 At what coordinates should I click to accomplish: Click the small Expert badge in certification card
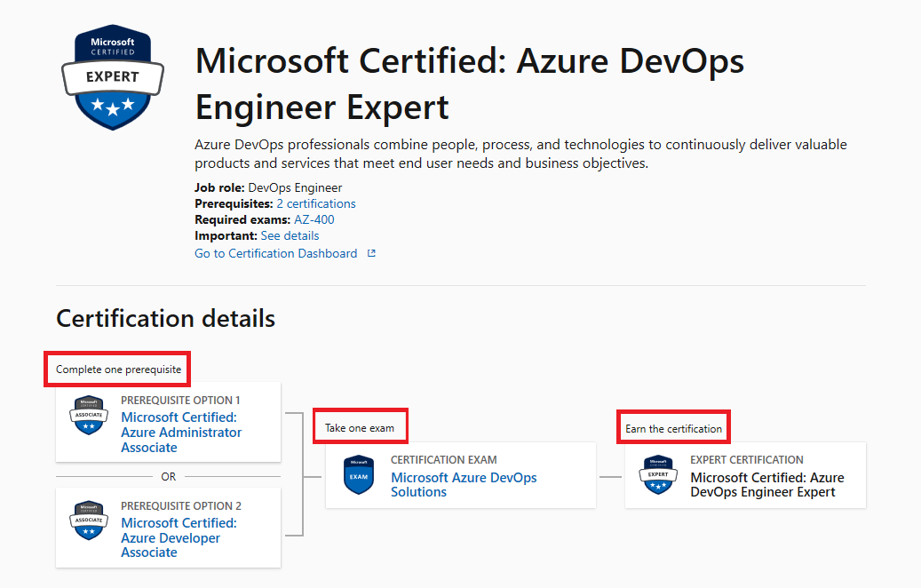click(x=658, y=474)
